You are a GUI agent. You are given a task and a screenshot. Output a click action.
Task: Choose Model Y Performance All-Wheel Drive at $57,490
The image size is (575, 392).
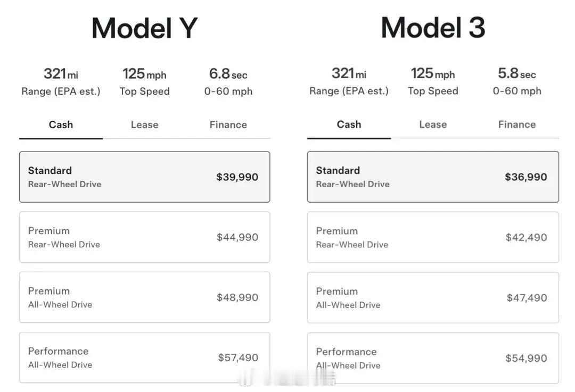tap(144, 357)
